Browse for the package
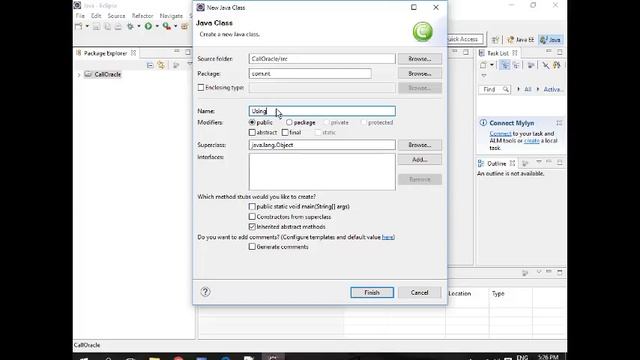 [x=420, y=73]
